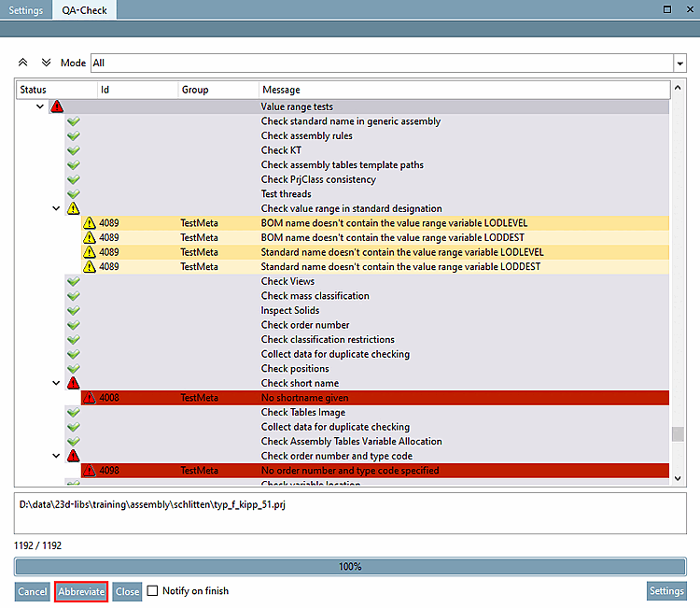The image size is (700, 608).
Task: Click the scroll down arrow of results list
Action: coord(678,478)
